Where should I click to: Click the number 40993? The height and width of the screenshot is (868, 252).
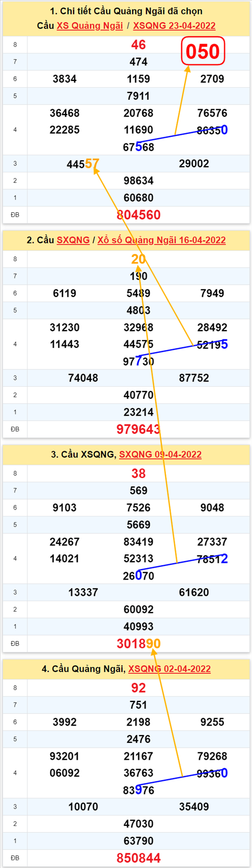point(139,627)
